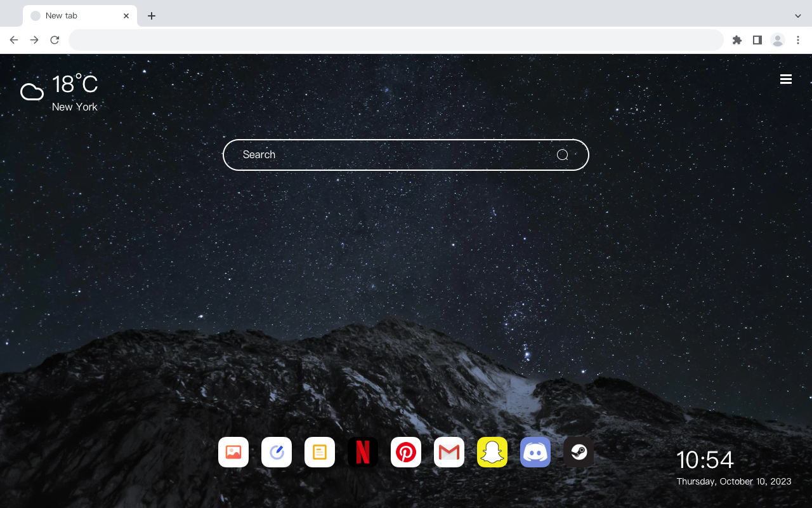The width and height of the screenshot is (812, 508).
Task: Open the hamburger menu on the page
Action: (x=786, y=79)
